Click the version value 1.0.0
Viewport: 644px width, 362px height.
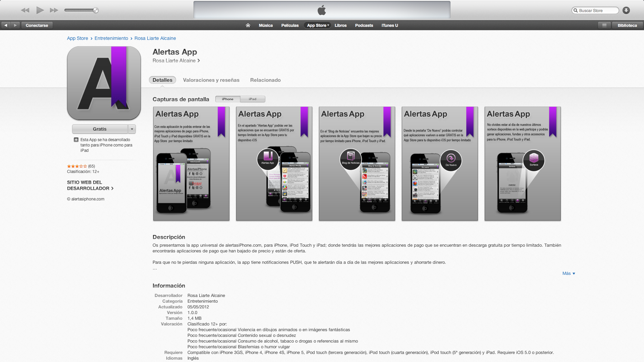[193, 313]
